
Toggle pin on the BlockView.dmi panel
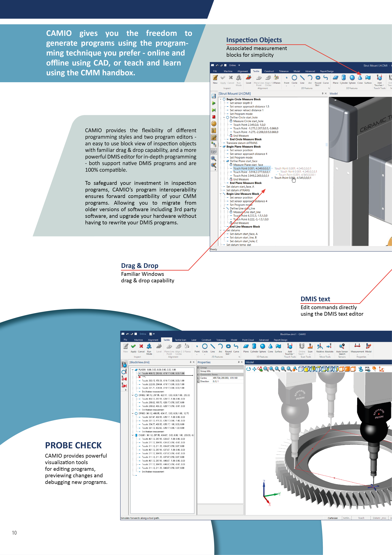click(x=190, y=362)
